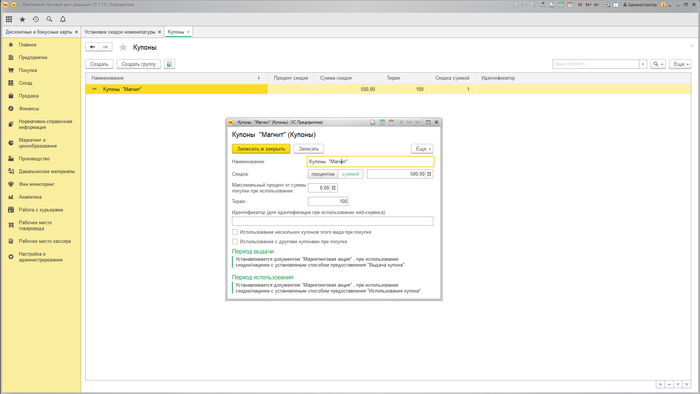Screen dimensions: 700x394
Task: Open the sections menu grid icon
Action: [x=9, y=19]
